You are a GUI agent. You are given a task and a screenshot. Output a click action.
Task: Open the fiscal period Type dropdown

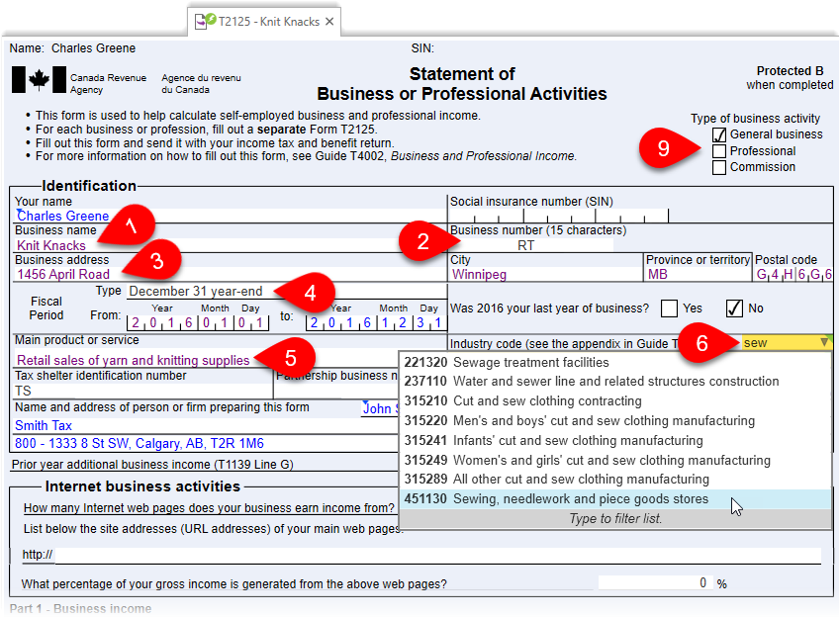287,292
